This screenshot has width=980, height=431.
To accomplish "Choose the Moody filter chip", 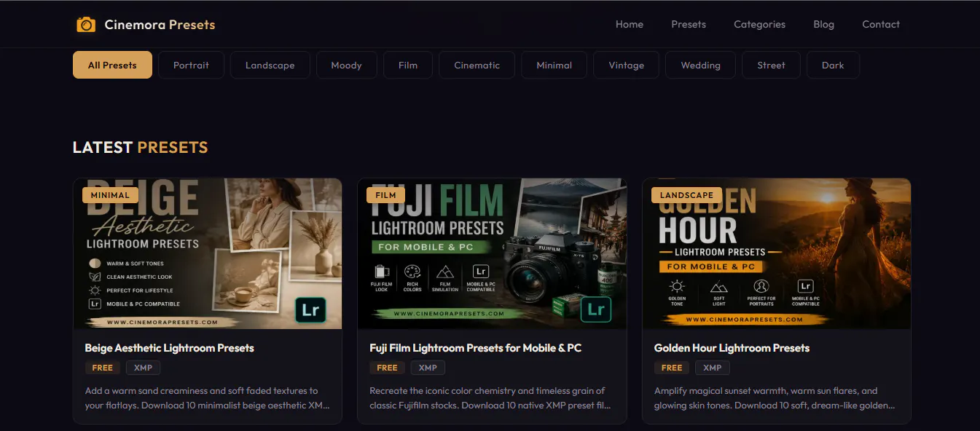I will click(346, 65).
